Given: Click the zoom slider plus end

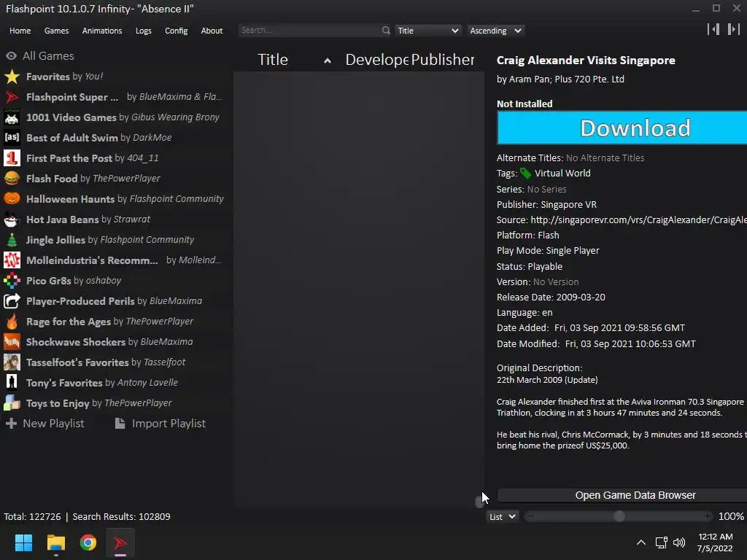Looking at the screenshot, I should 708,516.
